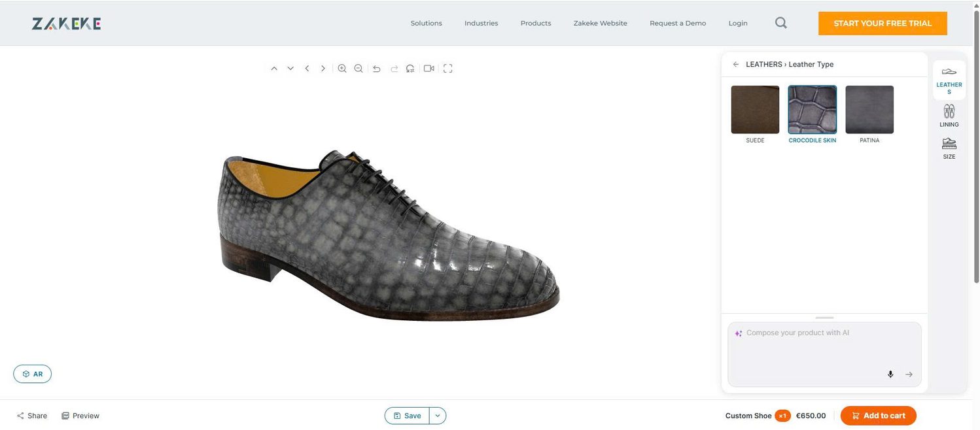The width and height of the screenshot is (980, 430).
Task: Share the custom shoe design
Action: (32, 416)
